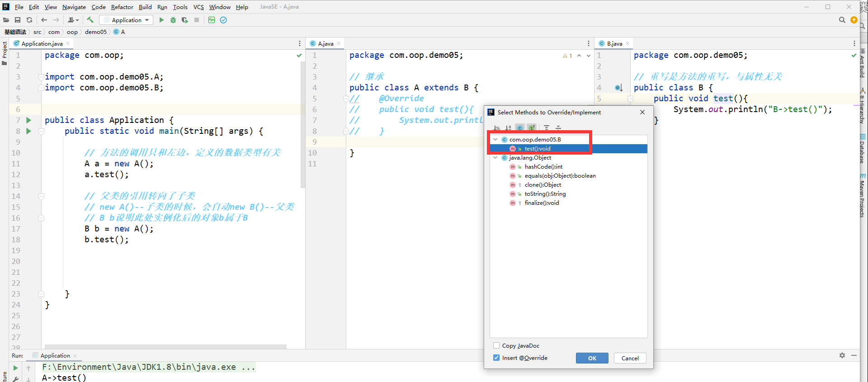Click the Open file toolbar icon
The image size is (868, 382).
coord(6,20)
